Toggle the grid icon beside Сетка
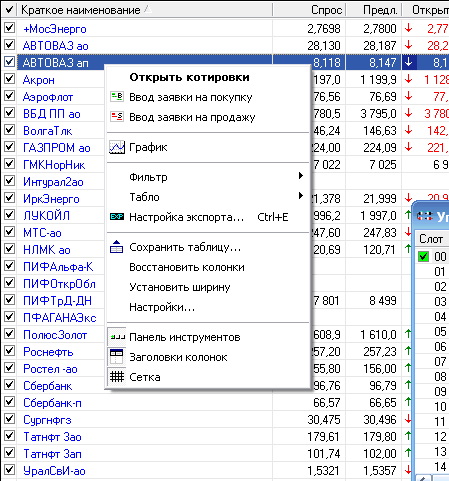The image size is (449, 481). point(117,377)
